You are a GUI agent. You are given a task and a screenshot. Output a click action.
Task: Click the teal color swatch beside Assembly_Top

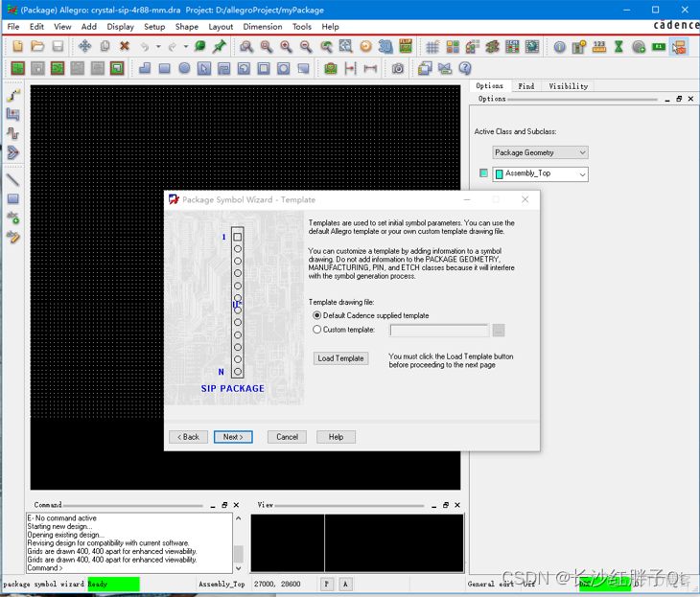click(483, 172)
